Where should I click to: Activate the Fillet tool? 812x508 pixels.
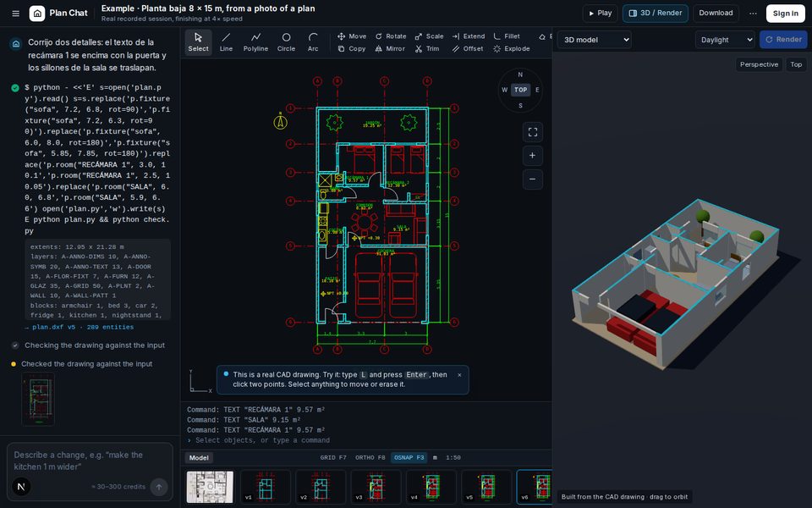point(507,36)
